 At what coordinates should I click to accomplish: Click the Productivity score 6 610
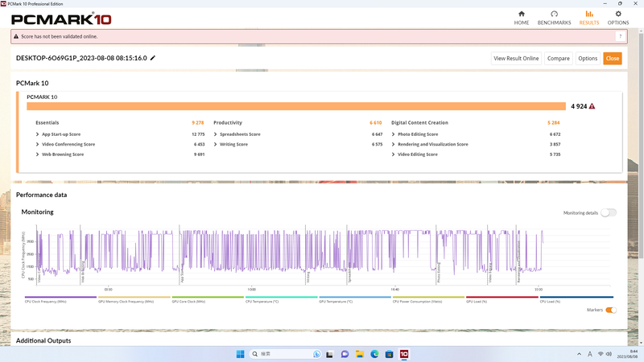375,123
